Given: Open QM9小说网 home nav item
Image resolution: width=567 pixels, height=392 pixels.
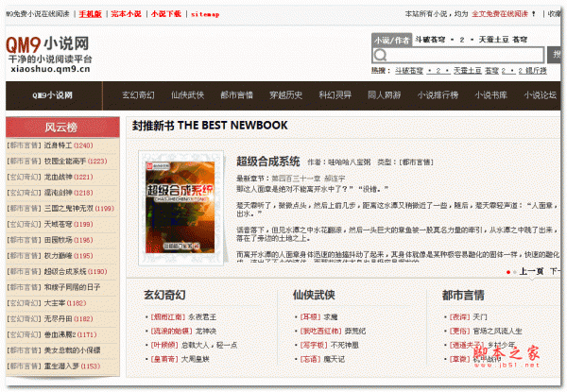Looking at the screenshot, I should (x=52, y=95).
